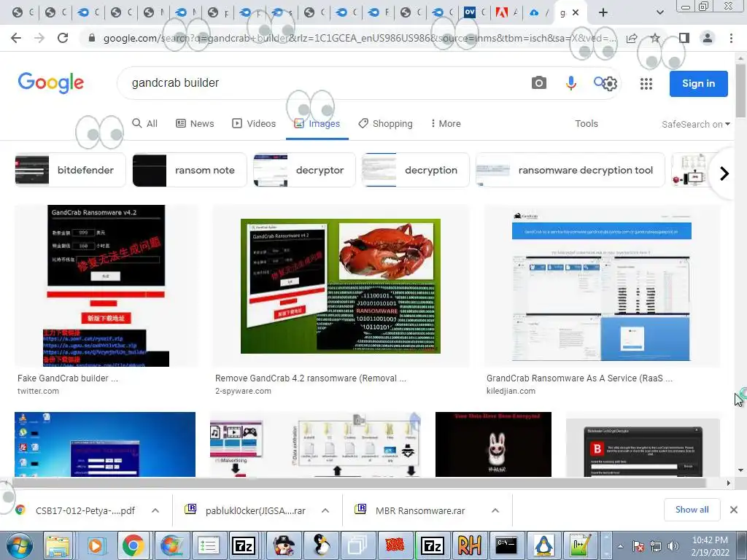
Task: Bookmark this page with the star icon
Action: pos(655,38)
